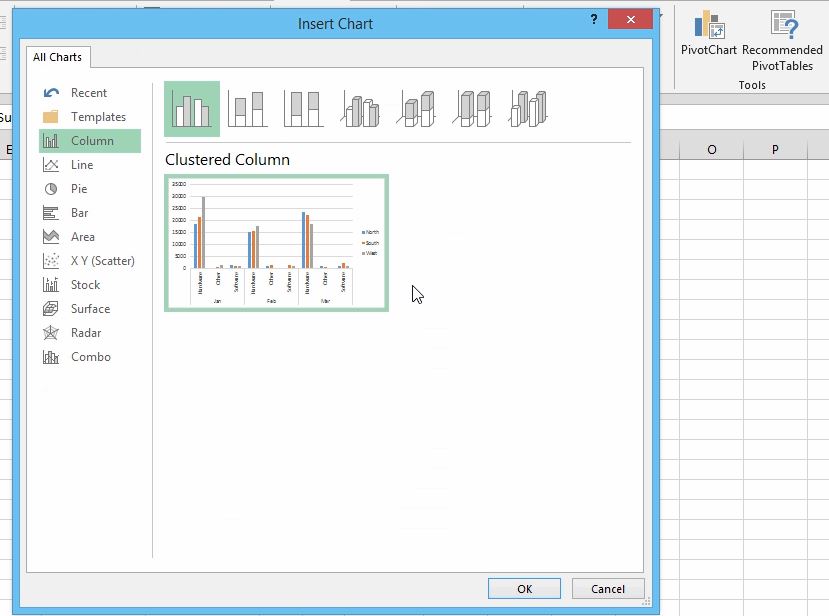
Task: Click the PivotChart ribbon icon
Action: pos(709,34)
